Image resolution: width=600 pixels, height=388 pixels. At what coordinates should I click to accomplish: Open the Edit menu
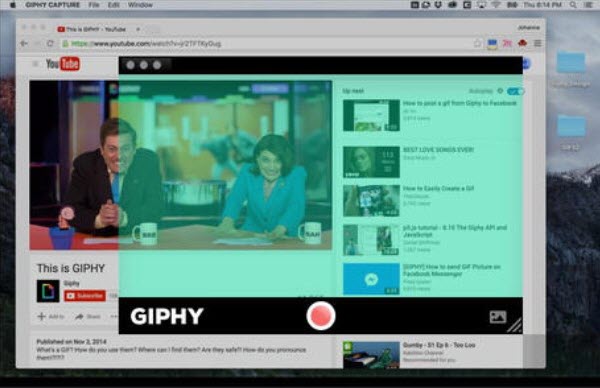click(114, 5)
